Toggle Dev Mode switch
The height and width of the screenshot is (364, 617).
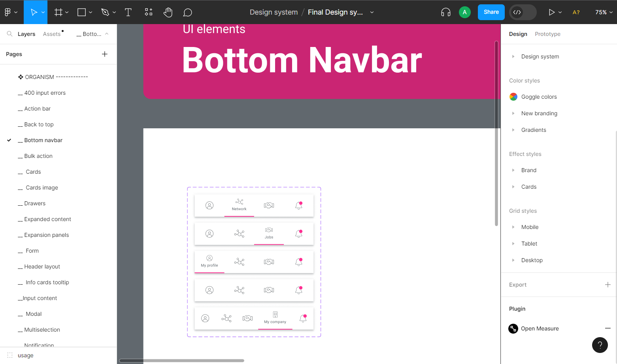tap(523, 12)
